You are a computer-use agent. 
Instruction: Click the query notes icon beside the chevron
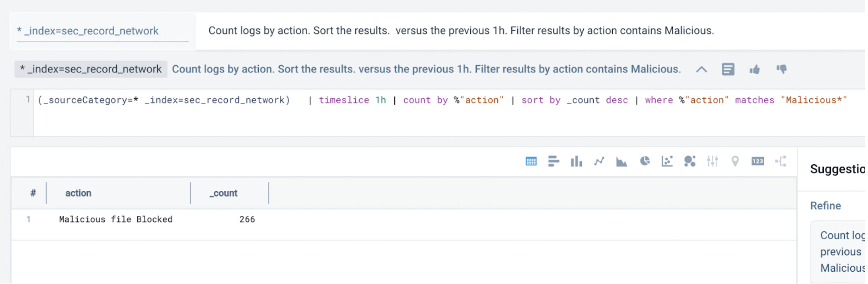pyautogui.click(x=728, y=69)
